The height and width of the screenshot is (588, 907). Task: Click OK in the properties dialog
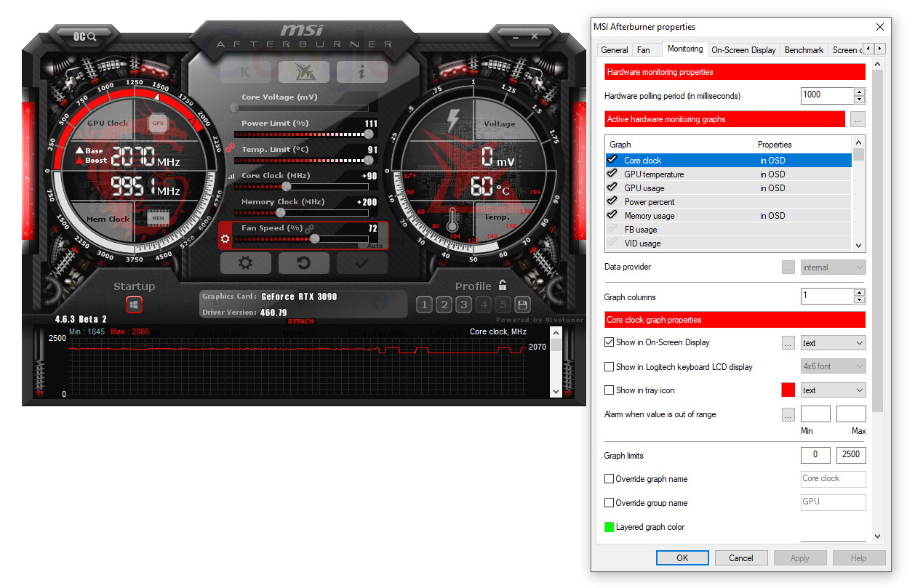coord(682,558)
